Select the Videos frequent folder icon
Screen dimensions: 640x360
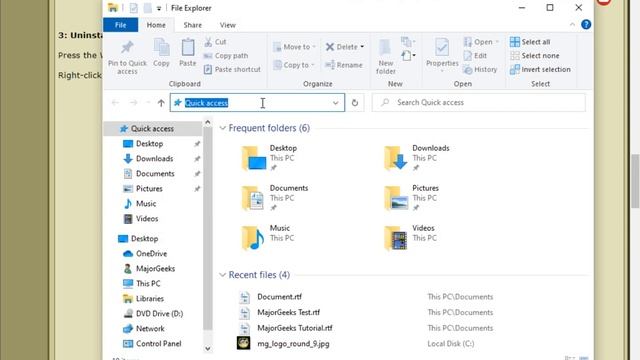[x=396, y=238]
